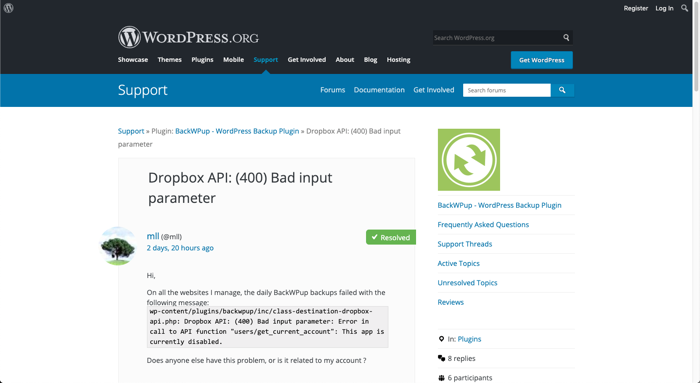Click the Log In link
Image resolution: width=700 pixels, height=383 pixels.
(x=664, y=8)
